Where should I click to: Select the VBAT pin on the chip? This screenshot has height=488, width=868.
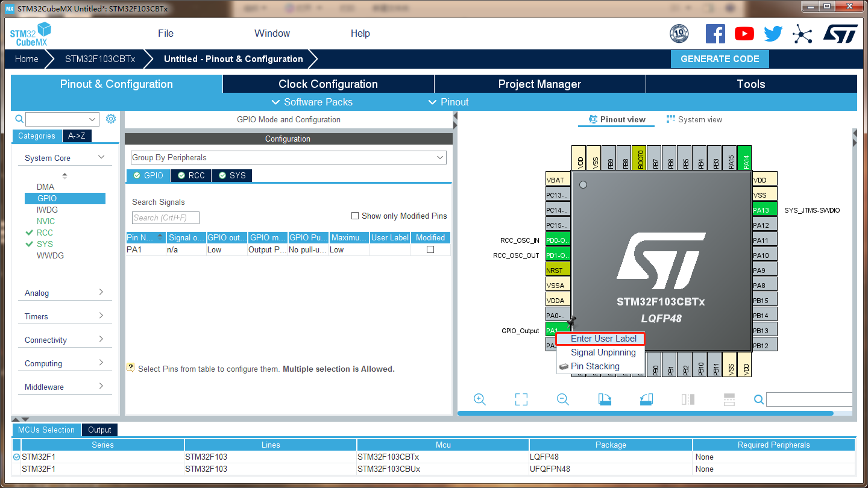558,180
